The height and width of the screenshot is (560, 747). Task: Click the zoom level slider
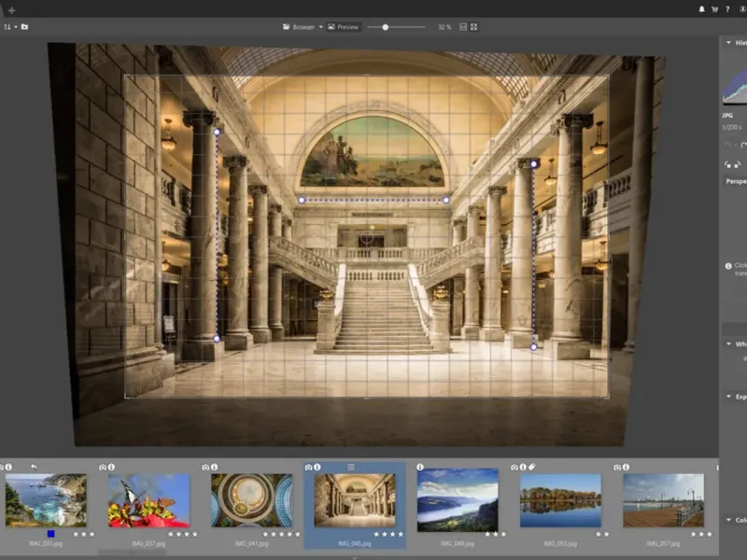coord(386,27)
